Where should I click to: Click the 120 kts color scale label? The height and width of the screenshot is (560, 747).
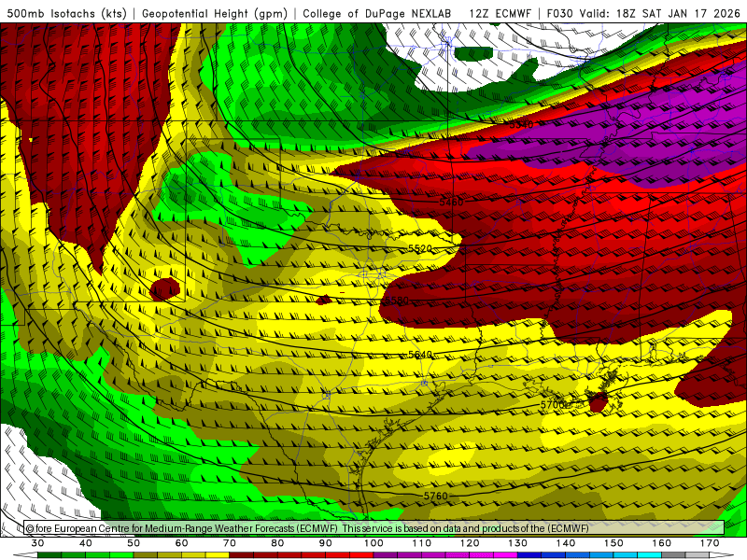(x=470, y=543)
